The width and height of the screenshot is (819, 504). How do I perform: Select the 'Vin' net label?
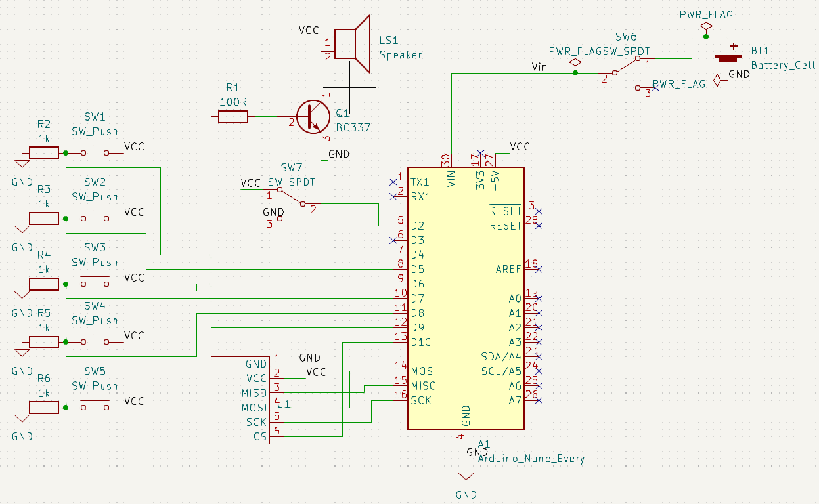[x=539, y=66]
